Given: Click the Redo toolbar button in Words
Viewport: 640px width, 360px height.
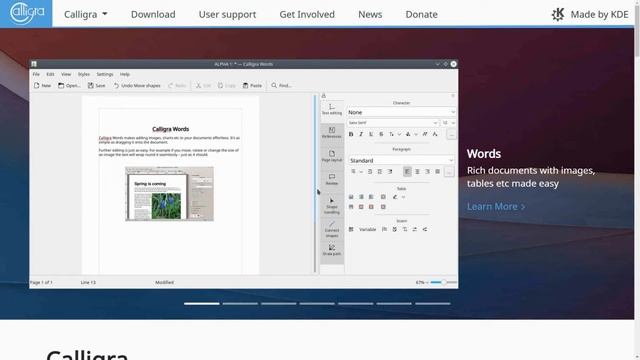Looking at the screenshot, I should (x=177, y=86).
